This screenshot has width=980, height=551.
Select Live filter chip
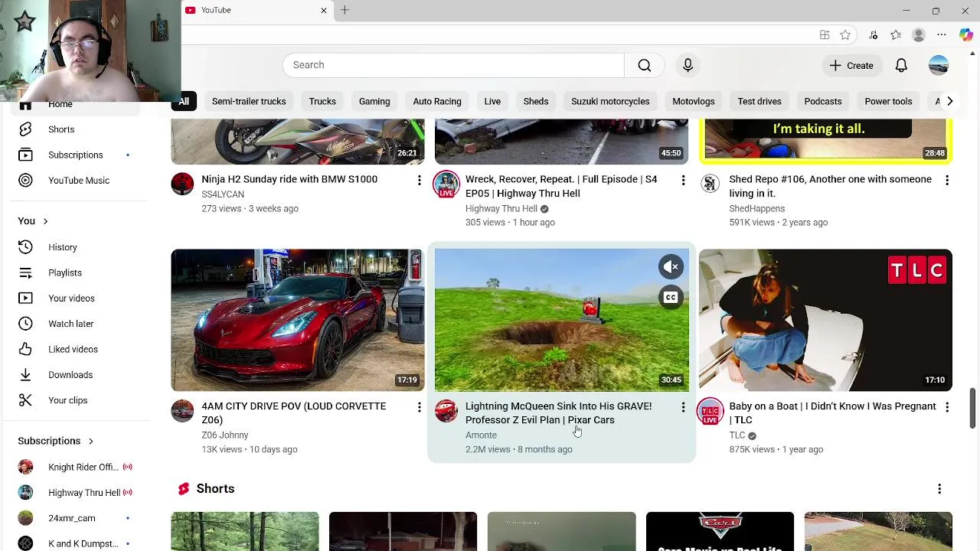click(492, 101)
